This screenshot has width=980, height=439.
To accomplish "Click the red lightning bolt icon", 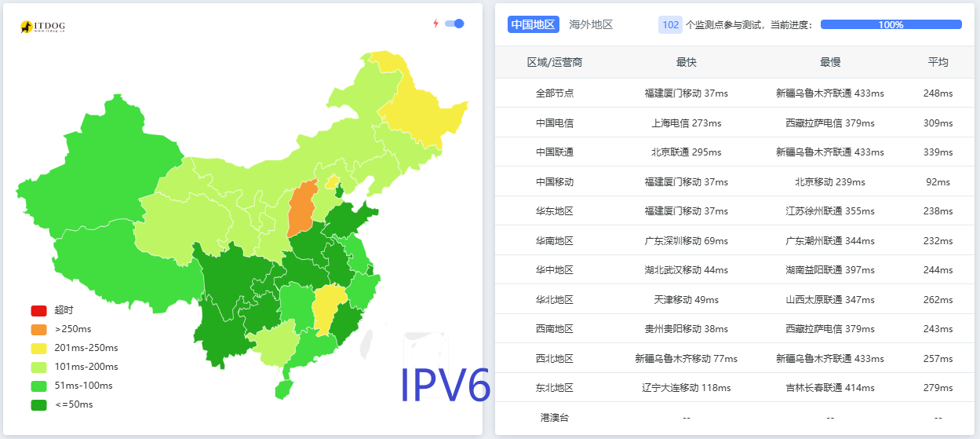I will tap(436, 24).
